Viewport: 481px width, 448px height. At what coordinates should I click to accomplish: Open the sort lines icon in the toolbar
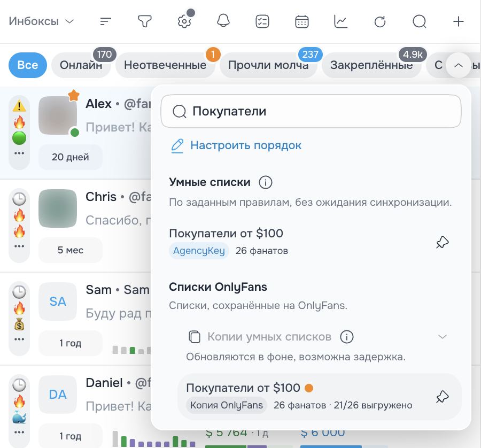(105, 21)
